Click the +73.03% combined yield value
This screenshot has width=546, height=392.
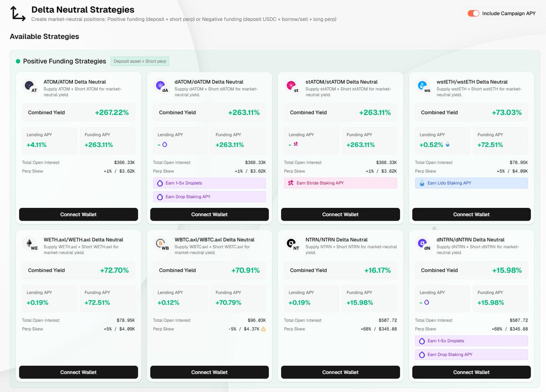click(507, 112)
